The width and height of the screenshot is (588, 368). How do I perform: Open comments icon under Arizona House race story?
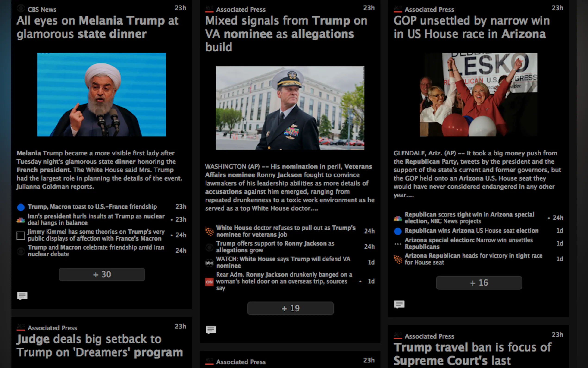click(x=399, y=304)
